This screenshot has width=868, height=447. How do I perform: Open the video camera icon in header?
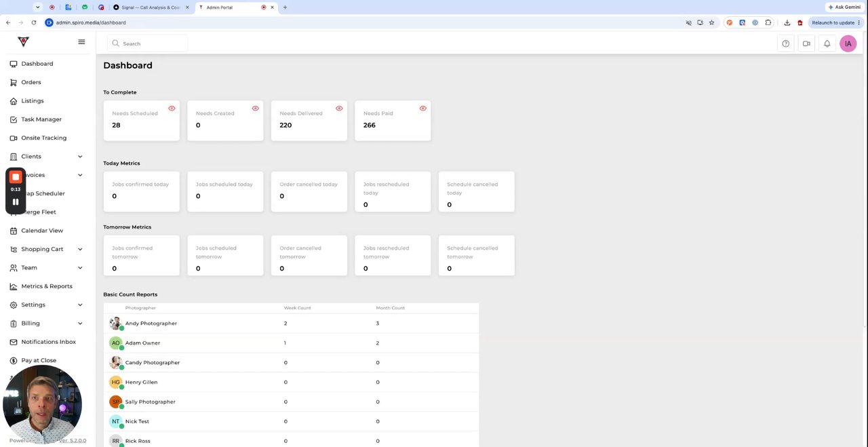(x=806, y=43)
